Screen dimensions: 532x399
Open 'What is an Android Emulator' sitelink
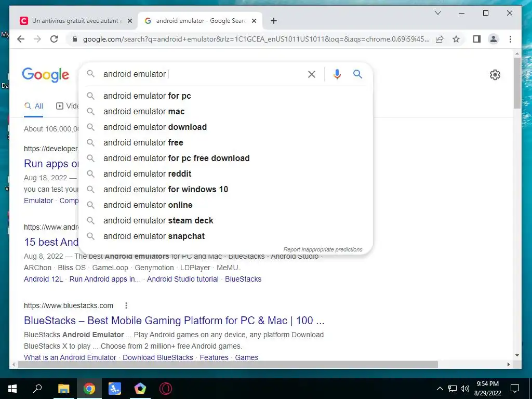pos(70,357)
